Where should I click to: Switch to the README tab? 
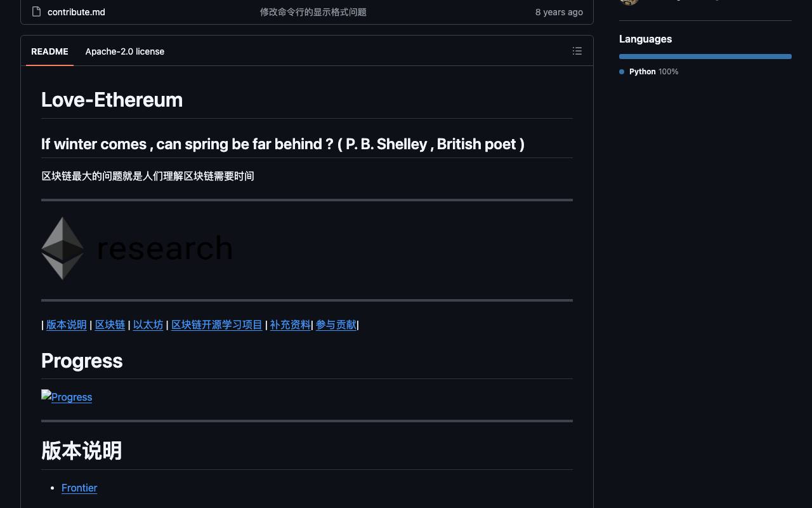click(x=49, y=51)
